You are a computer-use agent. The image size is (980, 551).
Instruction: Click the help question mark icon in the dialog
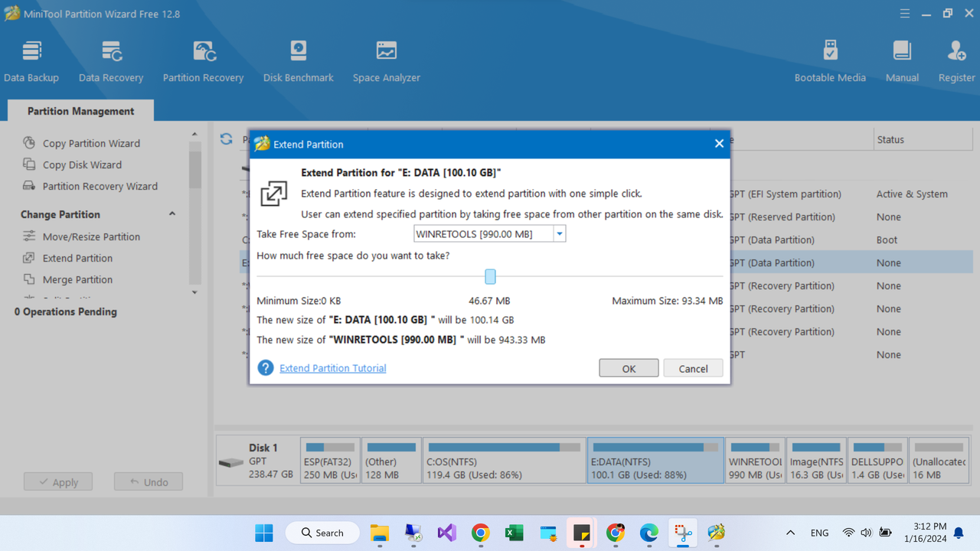tap(266, 368)
